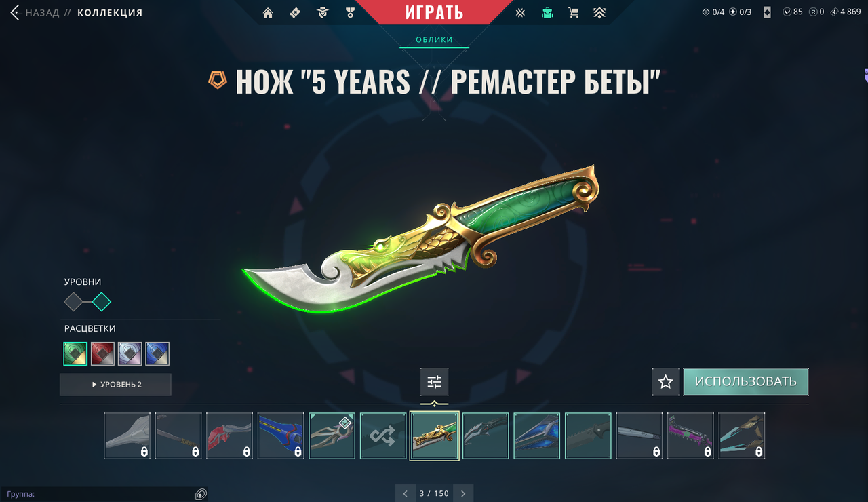868x502 pixels.
Task: Open the Esports hub icon
Action: (x=520, y=12)
